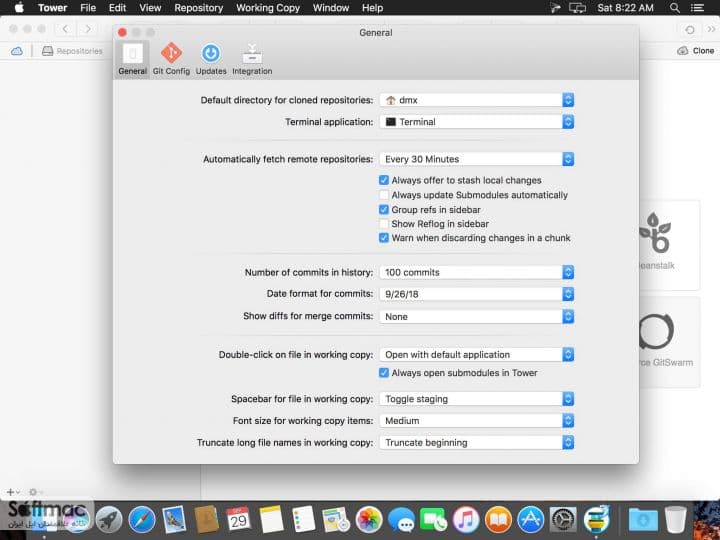Open Safari from the Dock

pos(142,519)
